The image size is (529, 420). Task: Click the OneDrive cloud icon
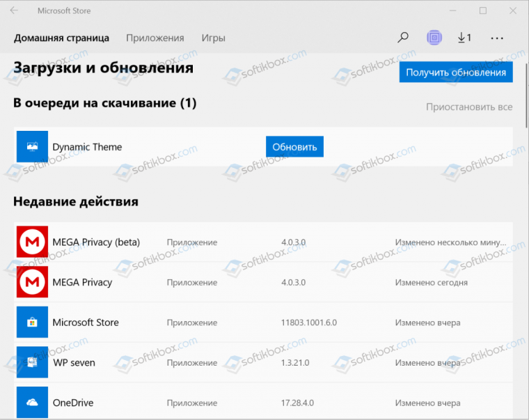coord(33,403)
